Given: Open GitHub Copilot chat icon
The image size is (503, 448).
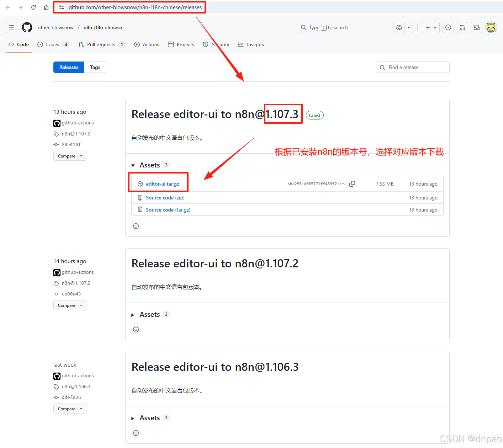Looking at the screenshot, I should (x=399, y=27).
